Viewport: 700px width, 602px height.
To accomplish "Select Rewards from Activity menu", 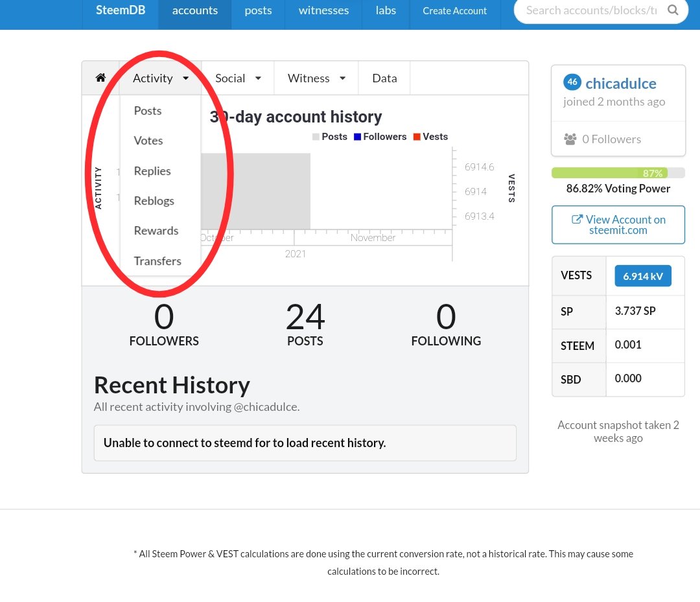I will click(156, 231).
